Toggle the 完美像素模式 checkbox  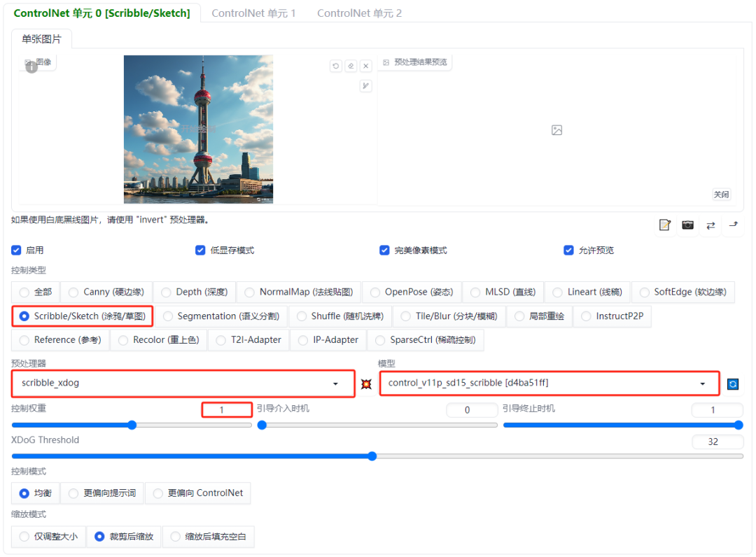click(384, 250)
